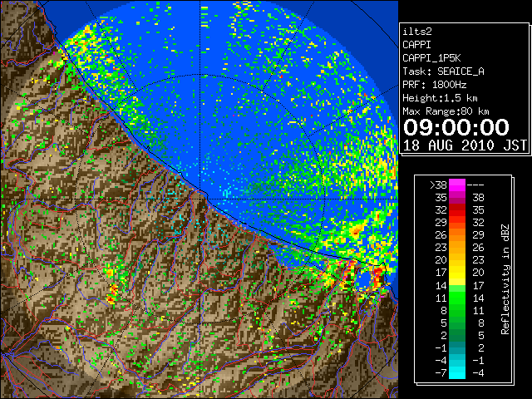
Task: Click the orange 26 dBZ legend swatch
Action: click(457, 235)
